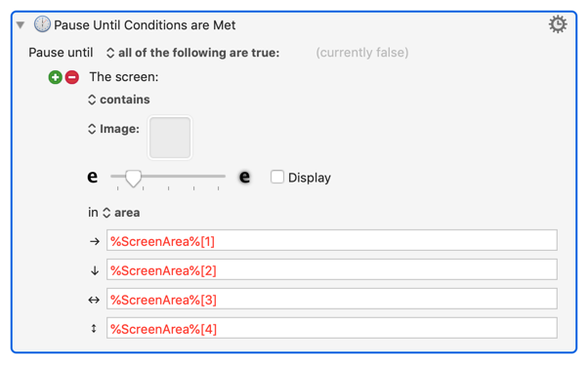This screenshot has width=588, height=367.
Task: Click the small fuzziness 'e' icon left of the slider
Action: click(92, 177)
